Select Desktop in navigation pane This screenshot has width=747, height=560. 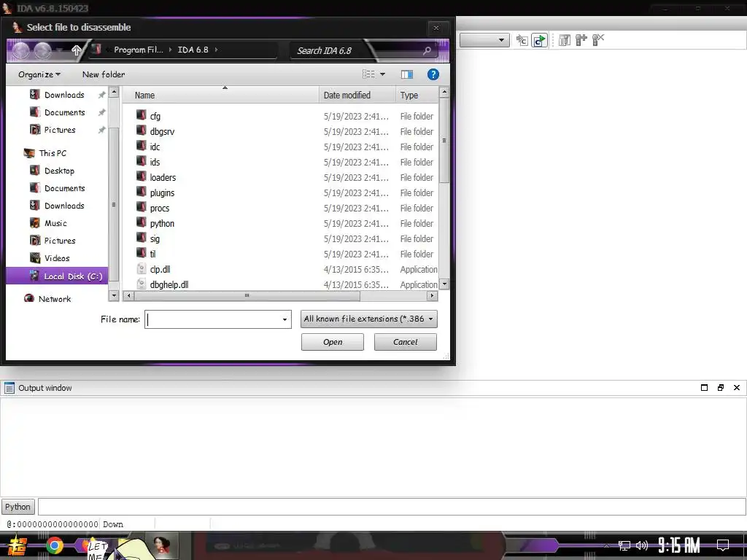[59, 171]
